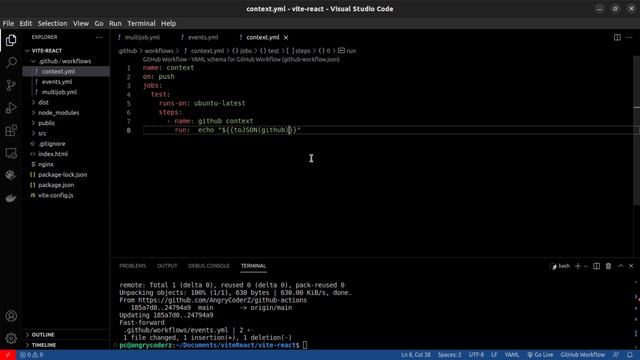Open the Manage gear icon
The height and width of the screenshot is (360, 640).
(11, 338)
